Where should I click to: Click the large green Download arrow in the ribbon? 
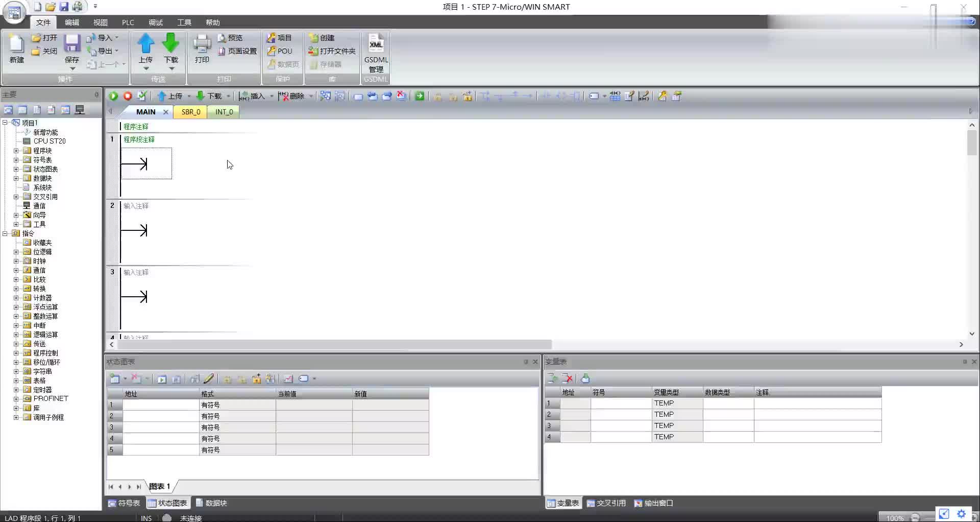171,43
